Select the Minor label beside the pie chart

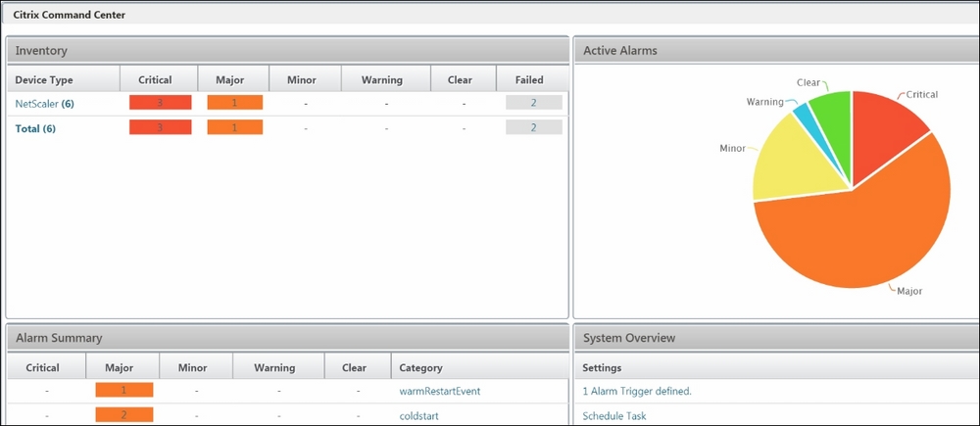point(732,149)
